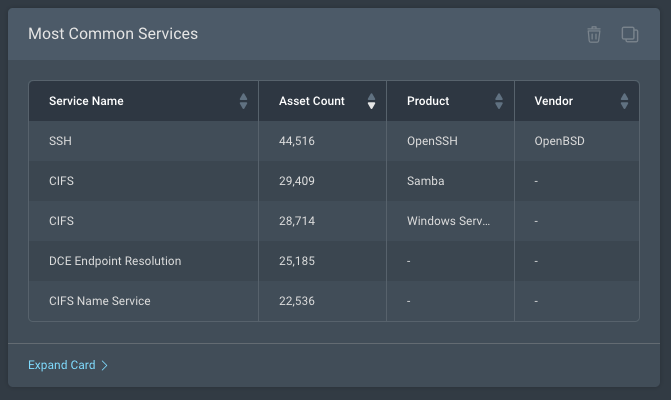Sort by Product column arrows
671x400 pixels.
point(499,101)
